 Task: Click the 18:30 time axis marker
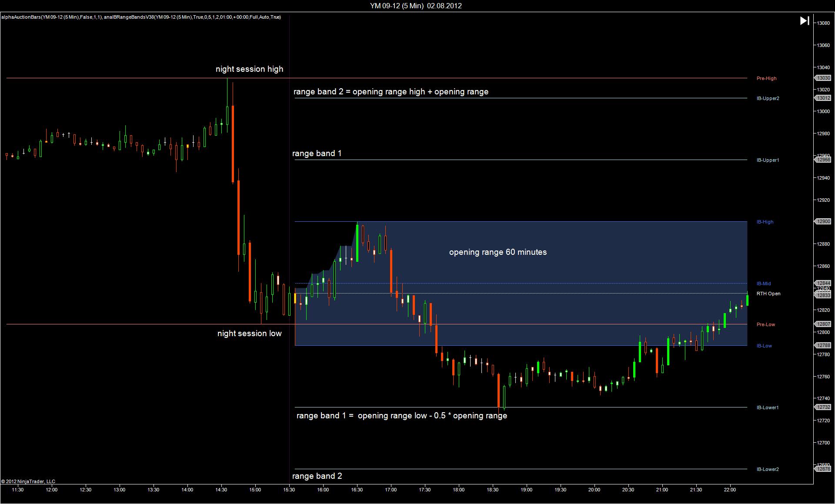pyautogui.click(x=492, y=490)
